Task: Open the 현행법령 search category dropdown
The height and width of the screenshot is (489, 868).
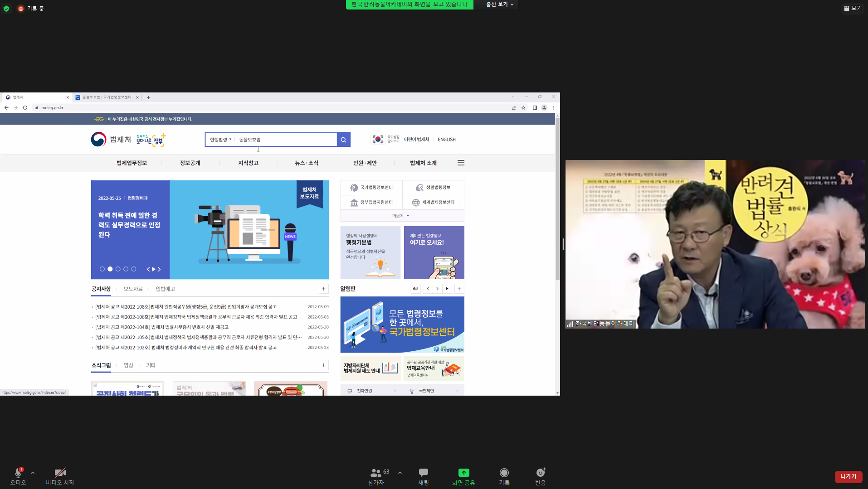Action: 220,140
